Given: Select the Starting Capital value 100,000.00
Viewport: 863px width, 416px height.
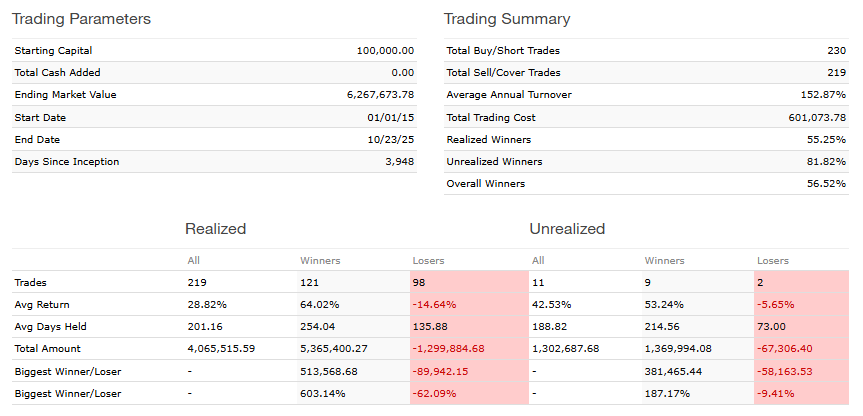Looking at the screenshot, I should coord(385,50).
